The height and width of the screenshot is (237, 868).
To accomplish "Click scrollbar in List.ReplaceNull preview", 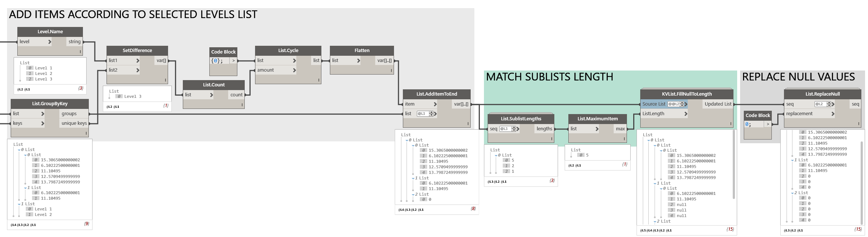I will (861, 182).
